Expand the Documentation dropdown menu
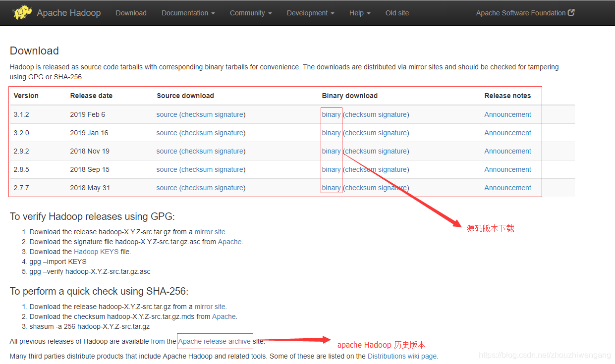615x364 pixels. pyautogui.click(x=188, y=13)
